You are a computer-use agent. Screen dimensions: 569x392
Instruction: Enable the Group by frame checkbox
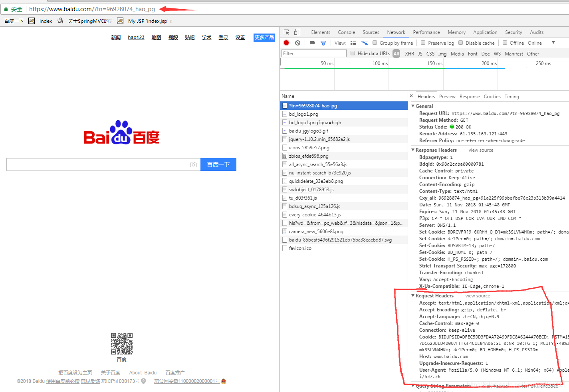click(375, 43)
